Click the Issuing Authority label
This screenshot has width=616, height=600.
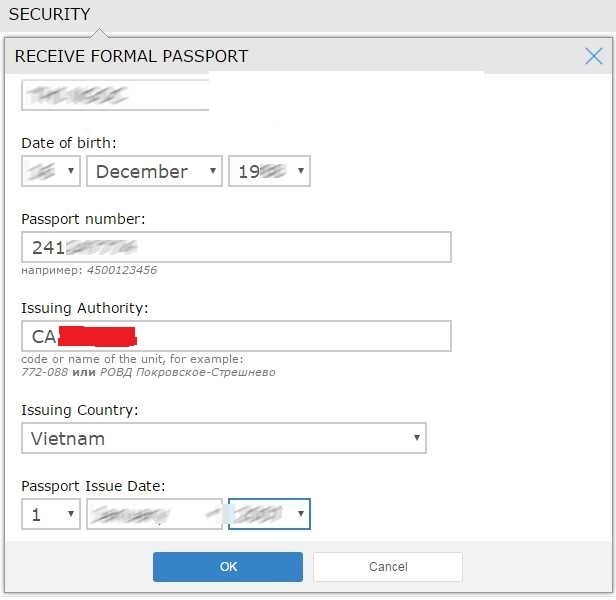(x=85, y=308)
